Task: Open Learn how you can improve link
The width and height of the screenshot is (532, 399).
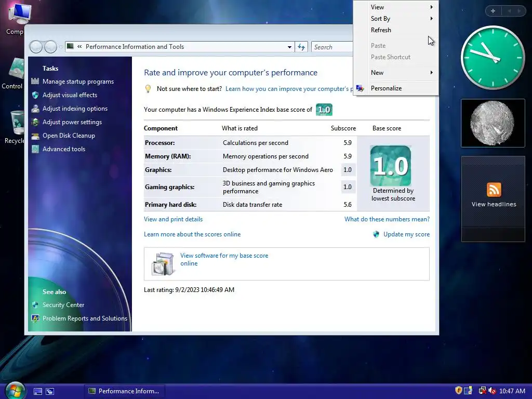Action: 289,89
